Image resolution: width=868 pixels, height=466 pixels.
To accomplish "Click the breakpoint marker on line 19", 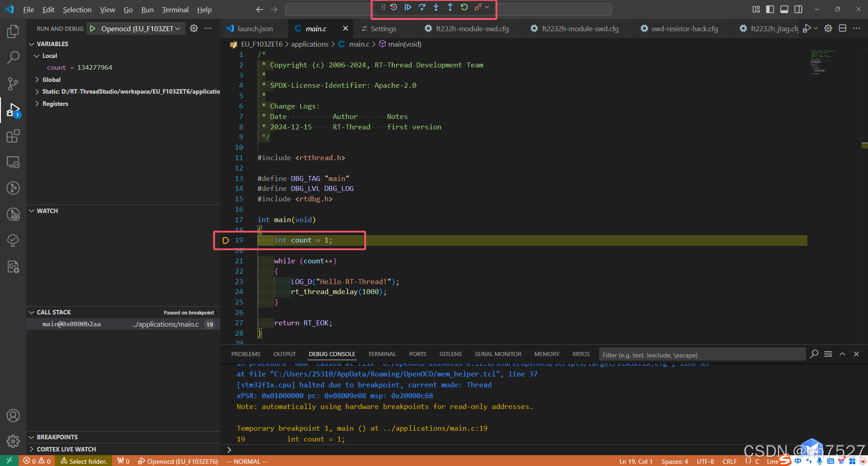I will tap(225, 240).
